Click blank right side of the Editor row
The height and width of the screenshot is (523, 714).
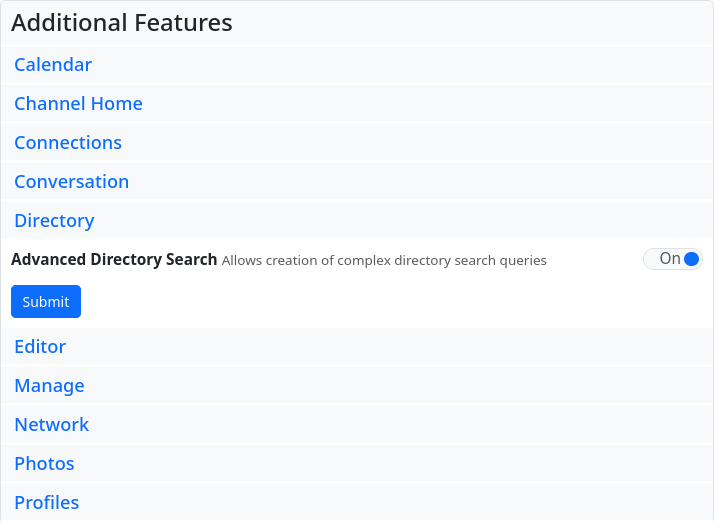pyautogui.click(x=500, y=347)
